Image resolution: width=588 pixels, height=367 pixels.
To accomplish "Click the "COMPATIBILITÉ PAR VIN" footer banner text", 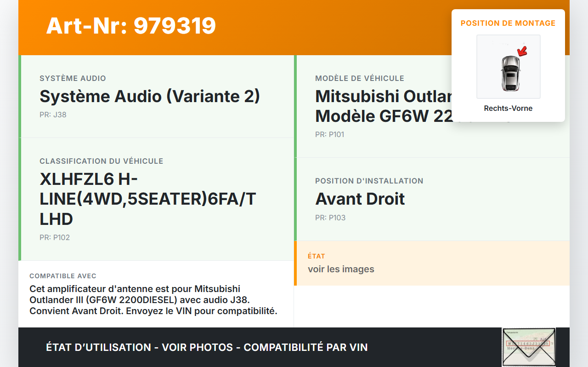I will pos(305,347).
